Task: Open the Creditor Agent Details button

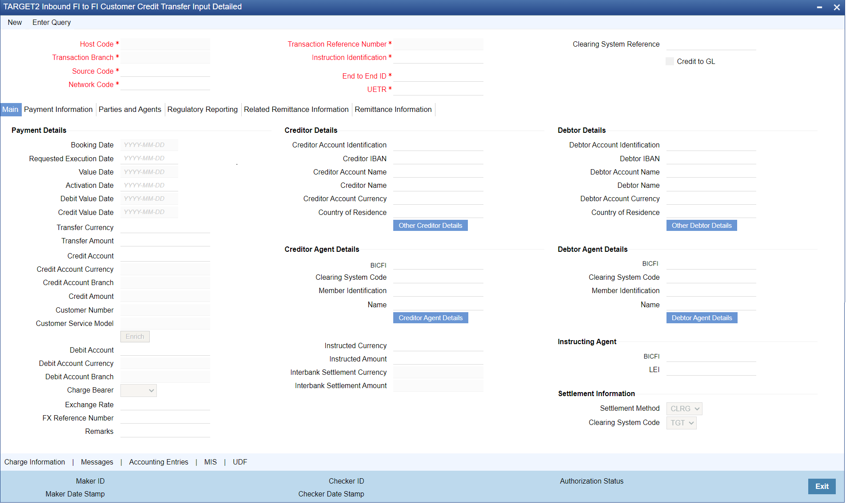Action: 431,318
